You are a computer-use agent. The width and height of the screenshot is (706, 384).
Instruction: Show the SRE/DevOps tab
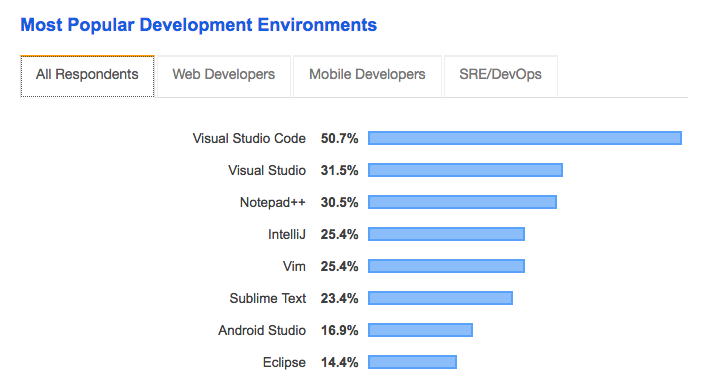click(x=501, y=76)
